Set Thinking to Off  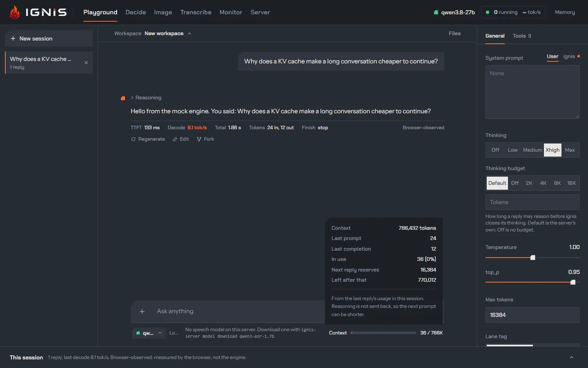[495, 150]
